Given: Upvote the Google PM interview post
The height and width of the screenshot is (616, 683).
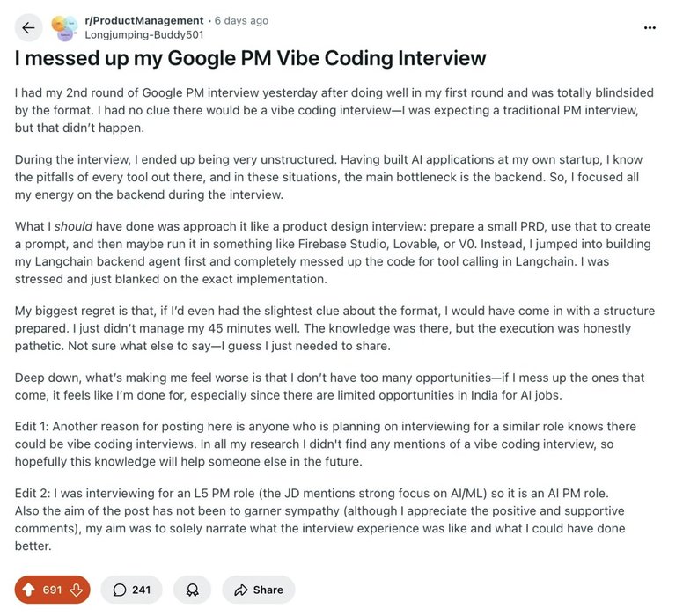Looking at the screenshot, I should pos(29,590).
